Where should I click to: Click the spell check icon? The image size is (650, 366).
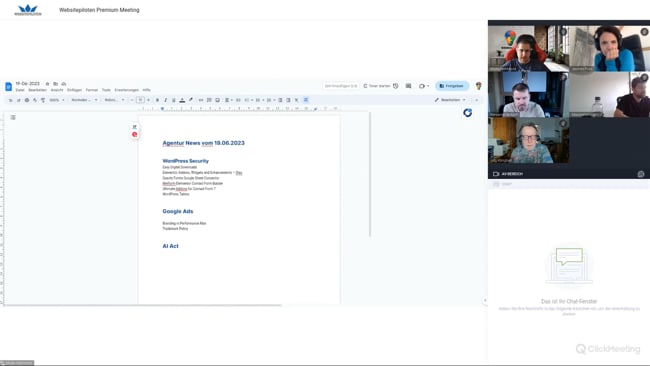point(35,100)
